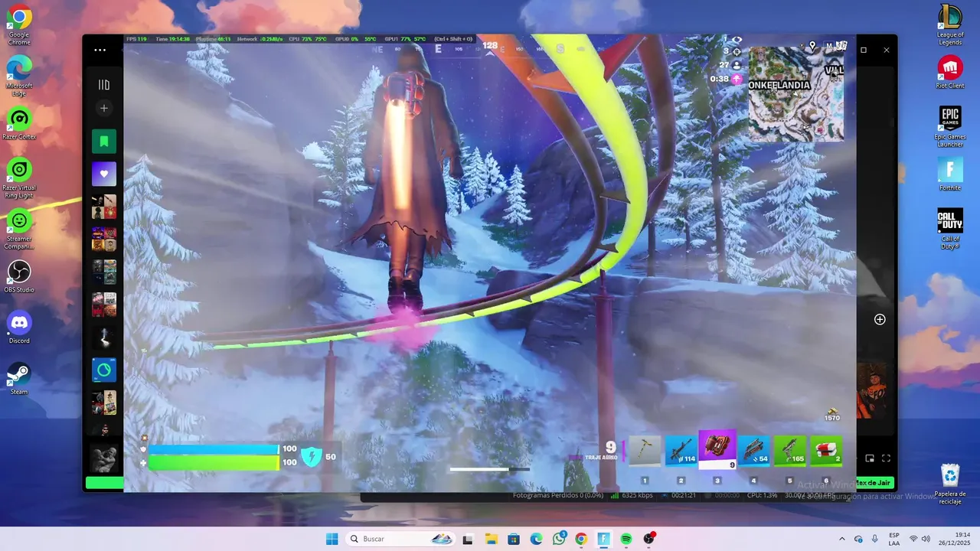Open Discord desktop shortcut

tap(19, 328)
